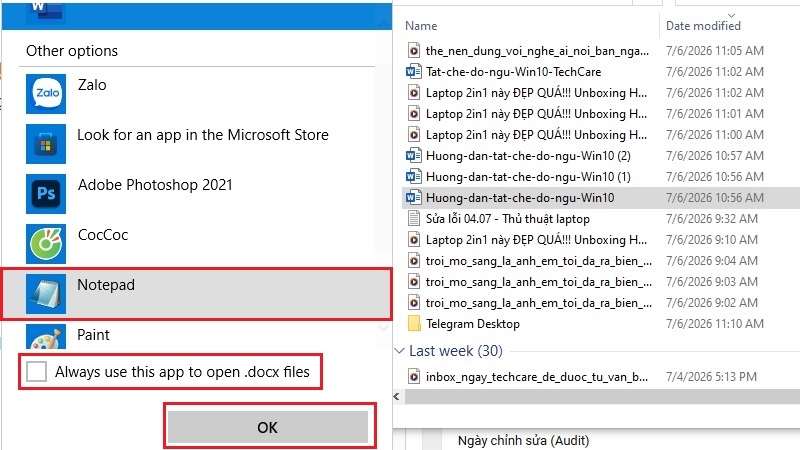Click video icon of the 9:04 AM troi_mo_sang file

tap(413, 261)
